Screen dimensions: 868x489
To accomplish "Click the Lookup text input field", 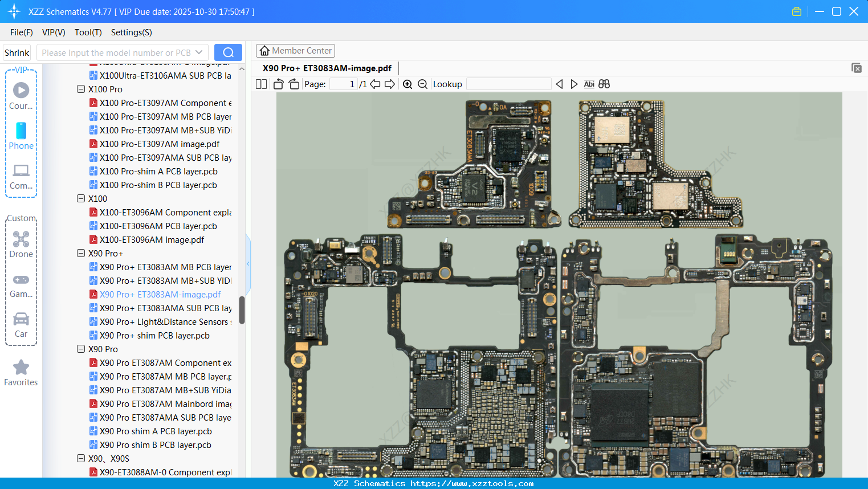I will click(508, 84).
